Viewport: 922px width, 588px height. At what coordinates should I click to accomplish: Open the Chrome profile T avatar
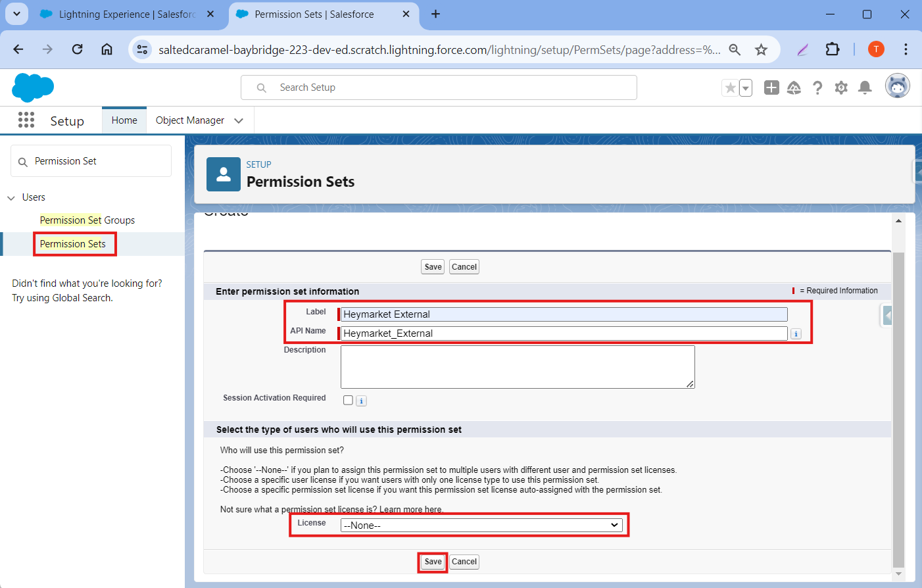pos(876,49)
